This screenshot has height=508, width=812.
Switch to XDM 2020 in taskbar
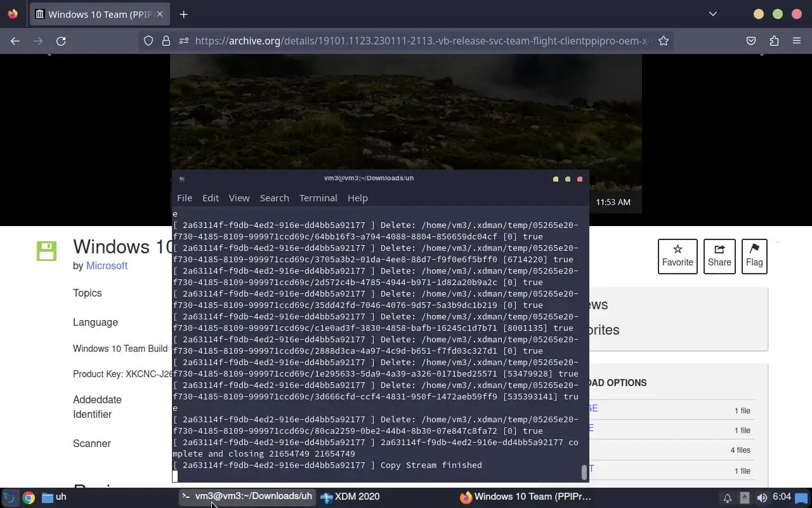pyautogui.click(x=350, y=497)
